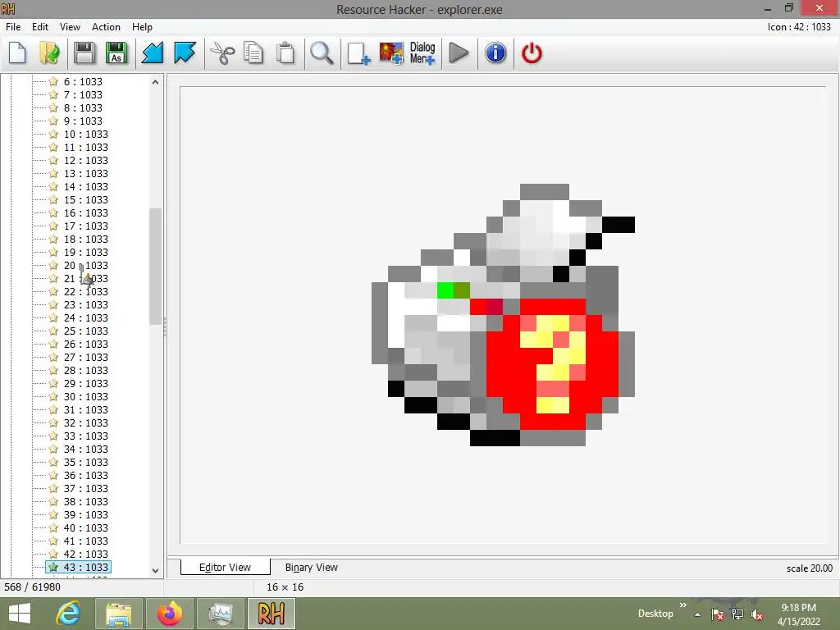This screenshot has height=630, width=840.
Task: Paste using the clipboard icon
Action: (x=285, y=53)
